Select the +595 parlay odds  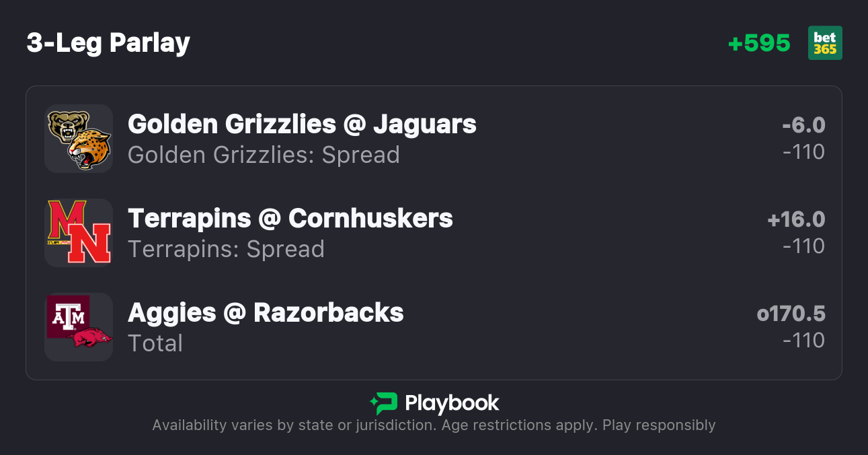pos(759,43)
